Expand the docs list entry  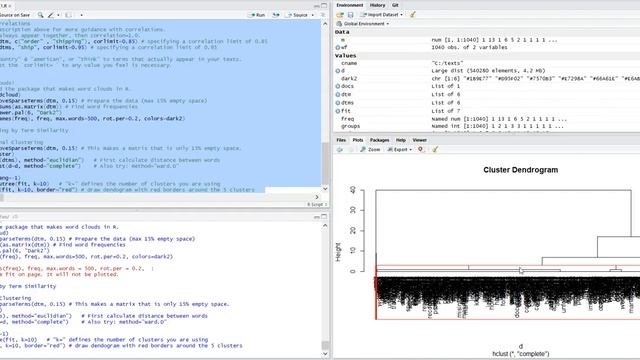pyautogui.click(x=338, y=86)
